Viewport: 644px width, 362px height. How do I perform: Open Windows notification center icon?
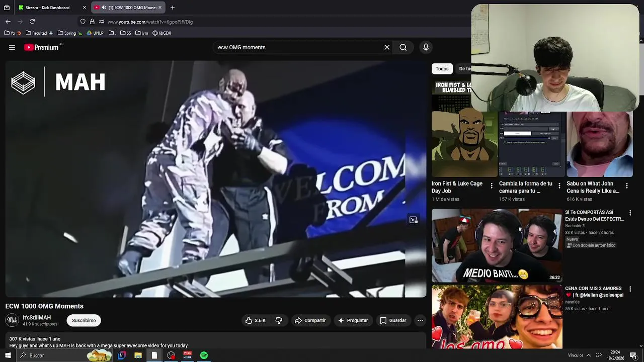coord(633,355)
